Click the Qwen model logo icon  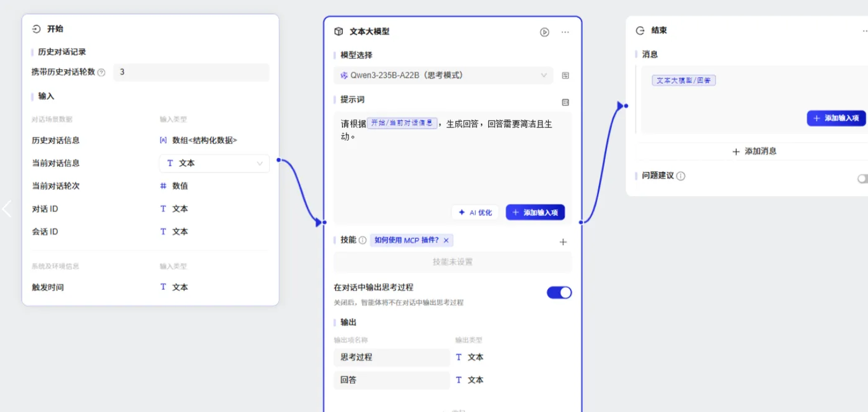pyautogui.click(x=344, y=76)
